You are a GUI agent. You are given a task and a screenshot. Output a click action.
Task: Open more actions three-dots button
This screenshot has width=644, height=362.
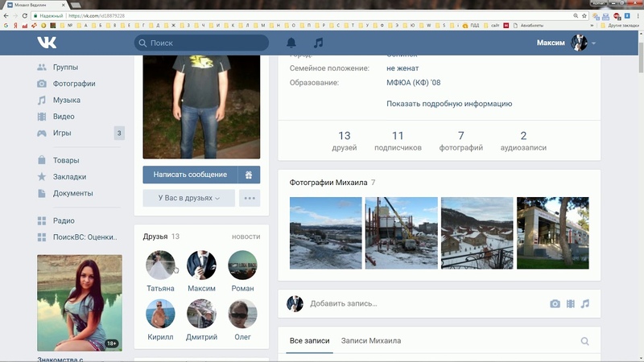[250, 198]
